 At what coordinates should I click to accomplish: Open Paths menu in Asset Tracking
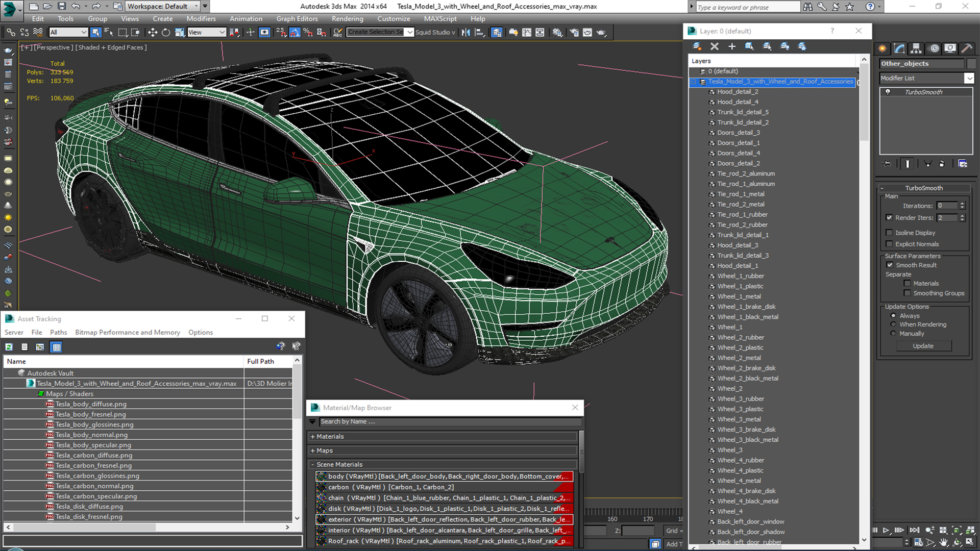pos(59,333)
